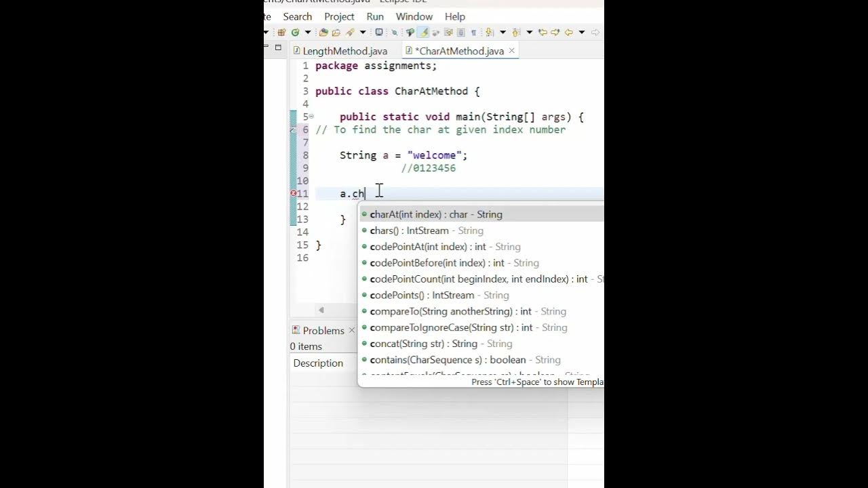Select codePoints() : IntStream proposal
The image size is (868, 488).
point(481,295)
